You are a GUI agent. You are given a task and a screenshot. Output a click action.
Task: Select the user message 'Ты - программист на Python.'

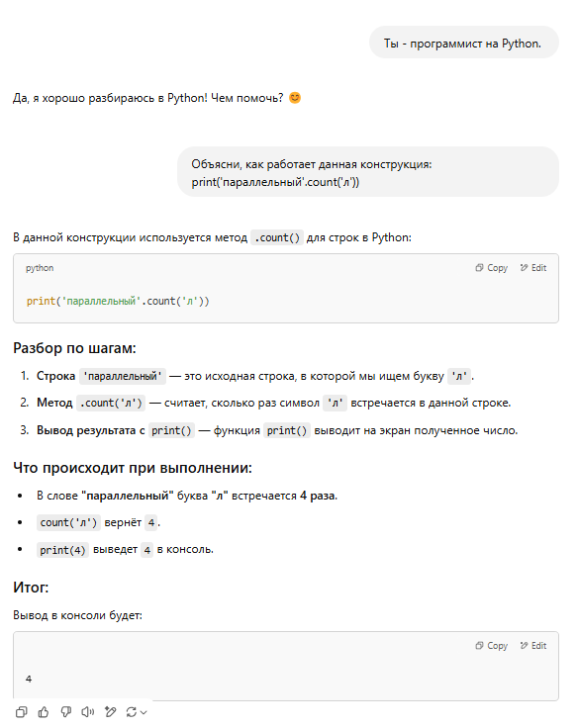[463, 44]
